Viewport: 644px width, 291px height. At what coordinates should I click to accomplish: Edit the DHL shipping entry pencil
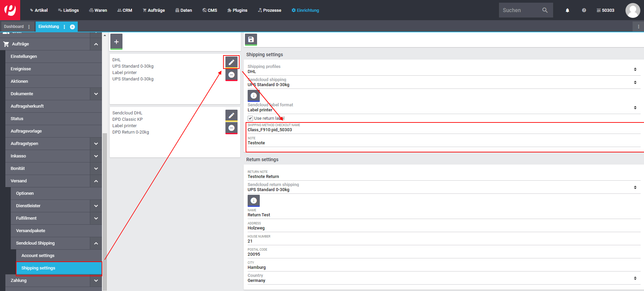point(231,62)
